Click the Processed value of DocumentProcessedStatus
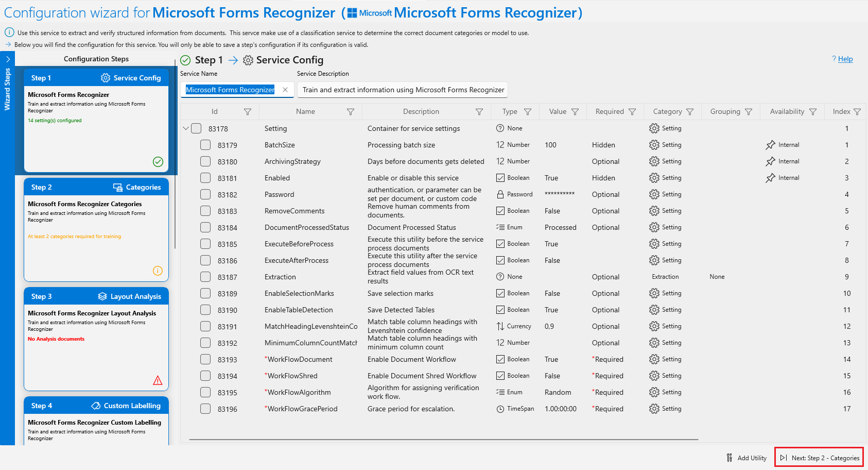 click(561, 227)
